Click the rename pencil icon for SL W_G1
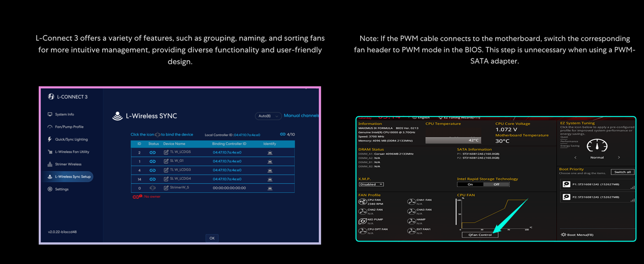 coord(166,161)
